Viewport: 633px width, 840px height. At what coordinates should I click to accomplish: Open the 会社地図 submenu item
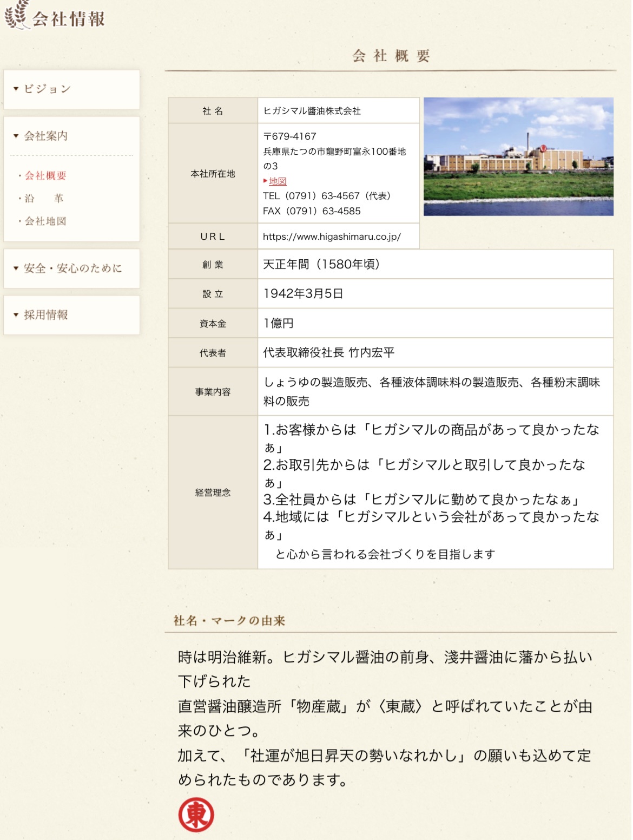[x=46, y=221]
